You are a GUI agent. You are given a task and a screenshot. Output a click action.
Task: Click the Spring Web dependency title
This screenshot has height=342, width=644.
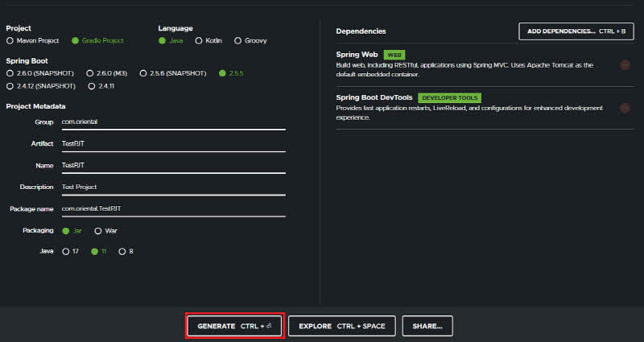point(357,55)
